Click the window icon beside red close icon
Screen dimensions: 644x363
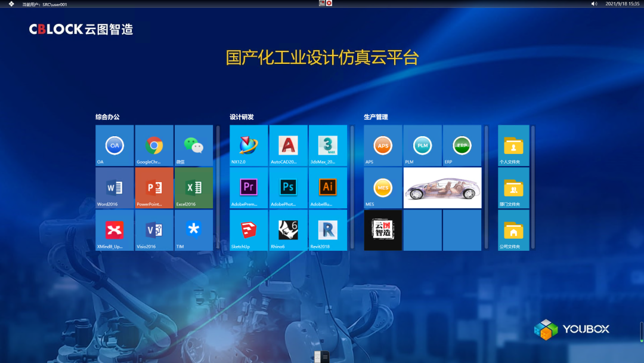tap(322, 3)
